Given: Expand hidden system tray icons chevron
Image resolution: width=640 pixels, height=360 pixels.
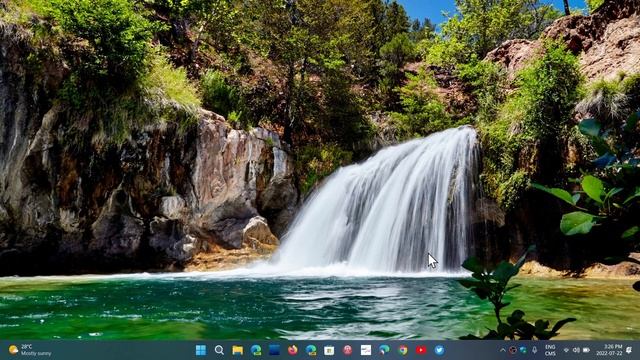Looking at the screenshot, I should click(x=502, y=350).
